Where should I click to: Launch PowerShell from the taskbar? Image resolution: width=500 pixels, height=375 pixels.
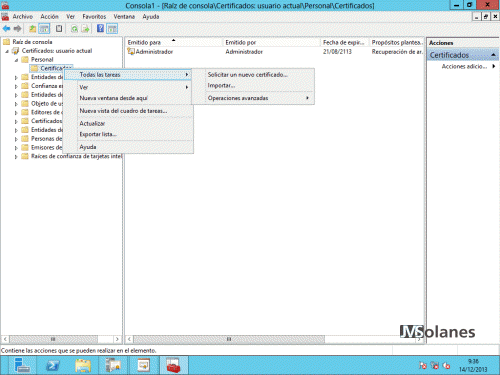[x=52, y=365]
